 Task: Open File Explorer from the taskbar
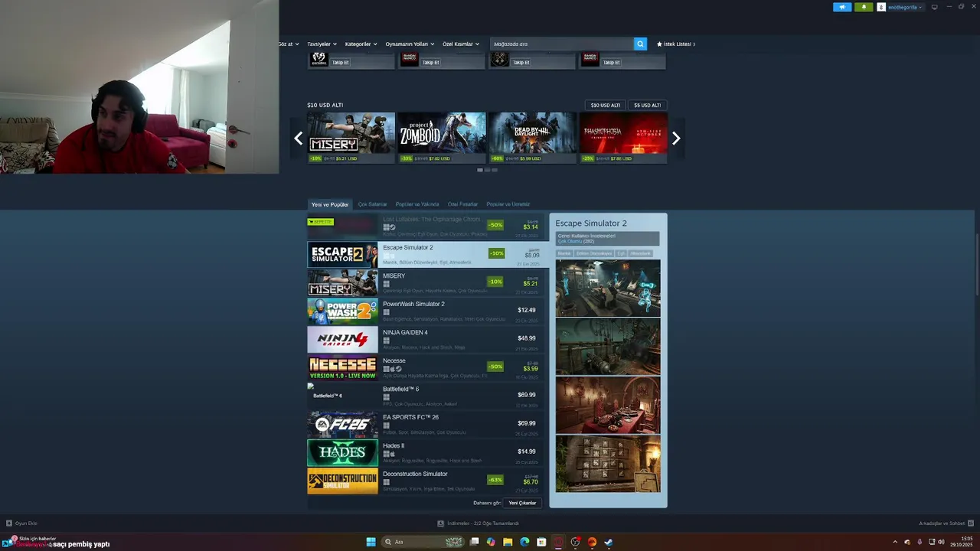(508, 542)
